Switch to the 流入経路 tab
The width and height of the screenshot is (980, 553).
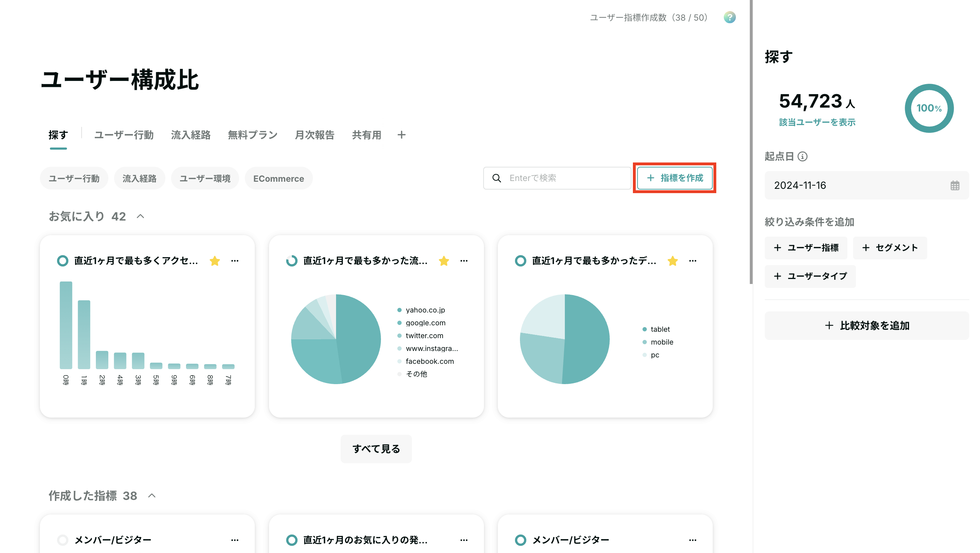tap(191, 135)
